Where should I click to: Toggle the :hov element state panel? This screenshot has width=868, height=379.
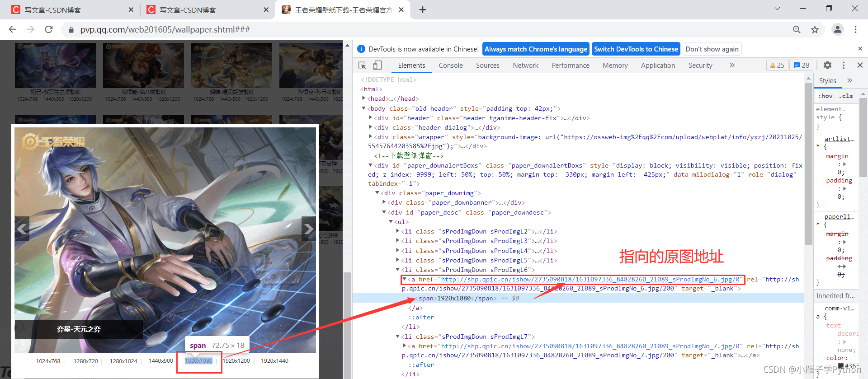826,96
